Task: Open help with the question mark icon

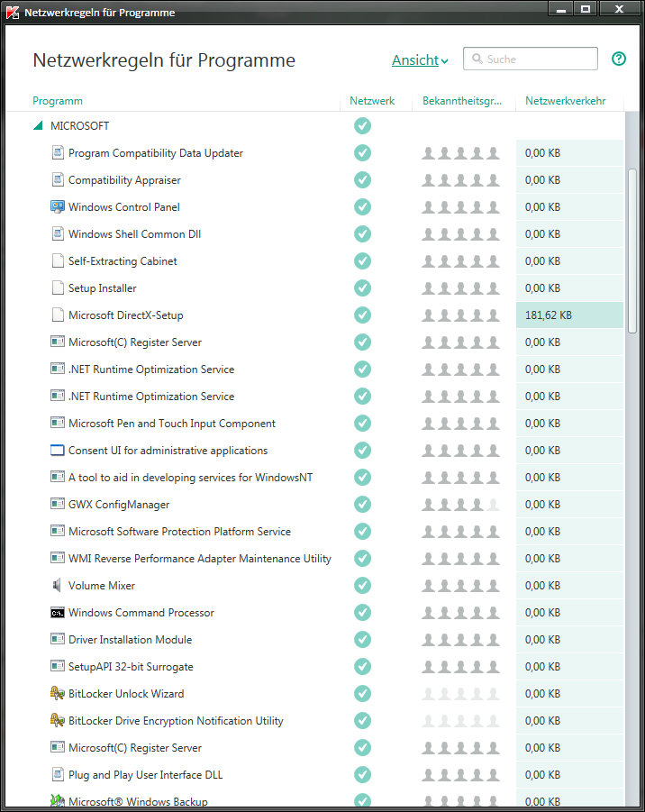Action: tap(619, 59)
